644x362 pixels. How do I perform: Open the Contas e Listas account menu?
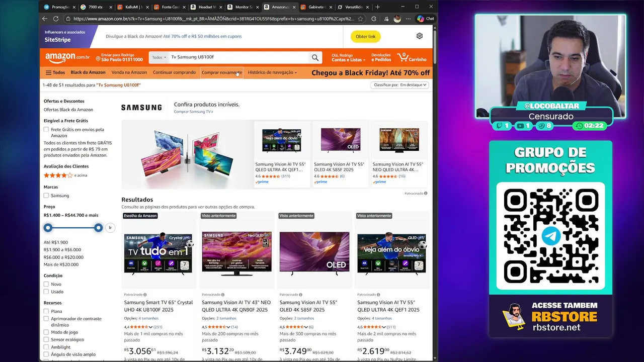347,57
